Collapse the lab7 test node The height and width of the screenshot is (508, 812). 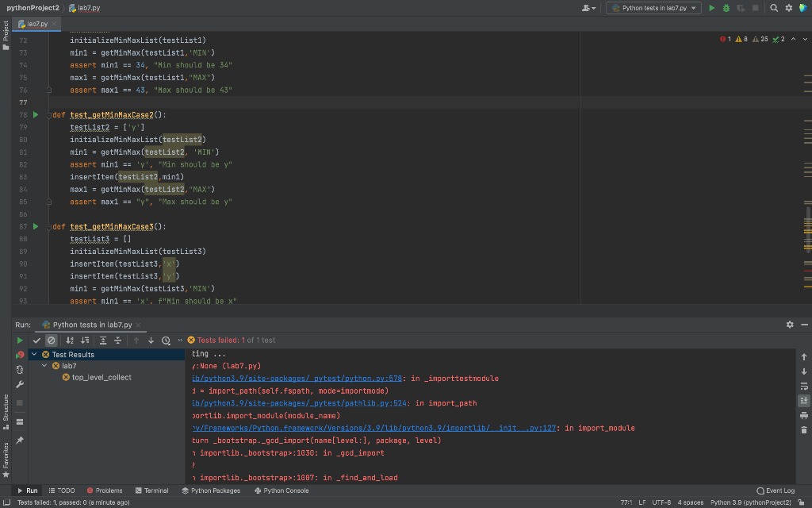click(44, 366)
